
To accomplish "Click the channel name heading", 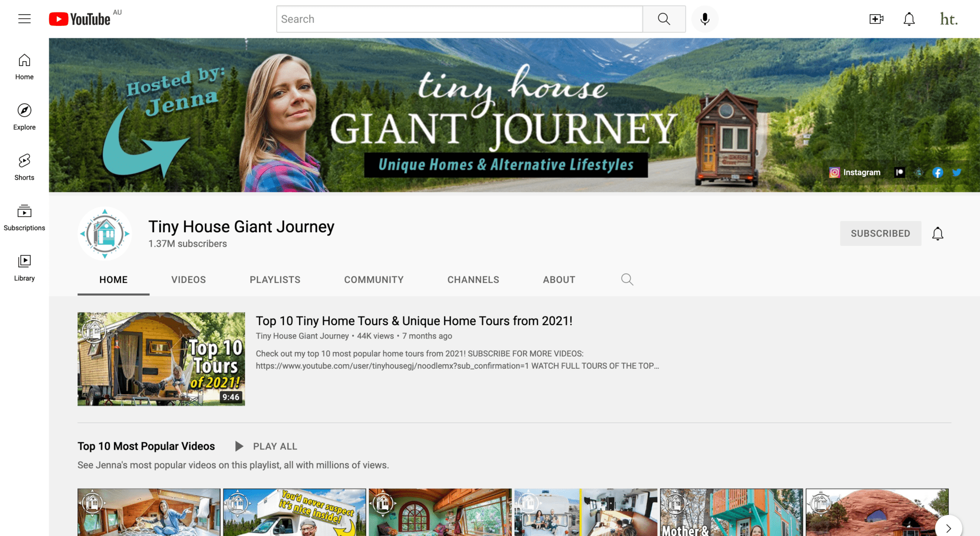I will click(241, 227).
